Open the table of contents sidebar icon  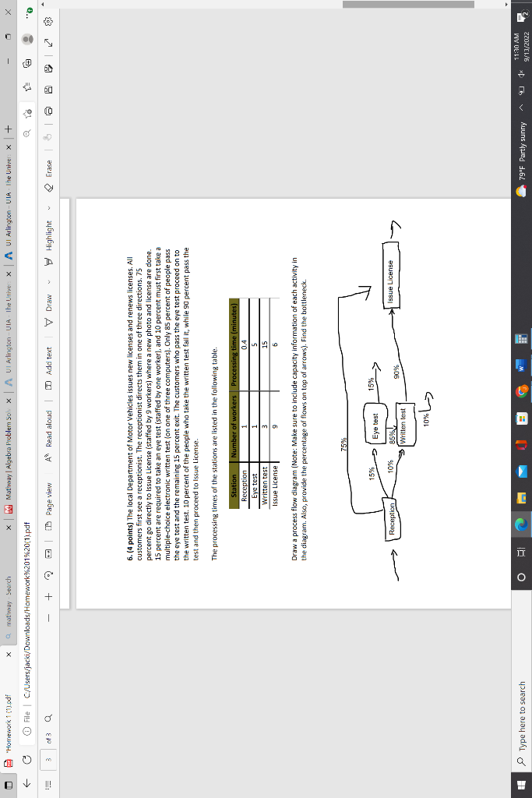pyautogui.click(x=48, y=784)
